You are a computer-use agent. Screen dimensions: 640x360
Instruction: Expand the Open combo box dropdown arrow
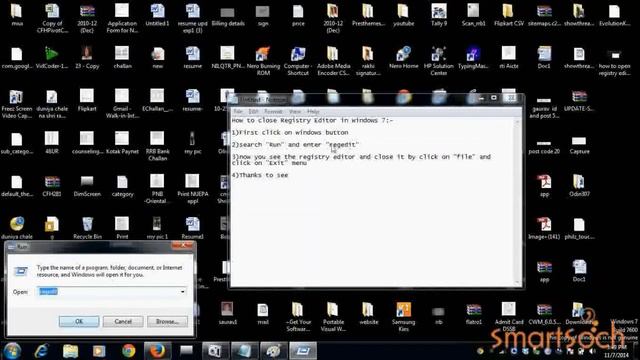[x=182, y=291]
